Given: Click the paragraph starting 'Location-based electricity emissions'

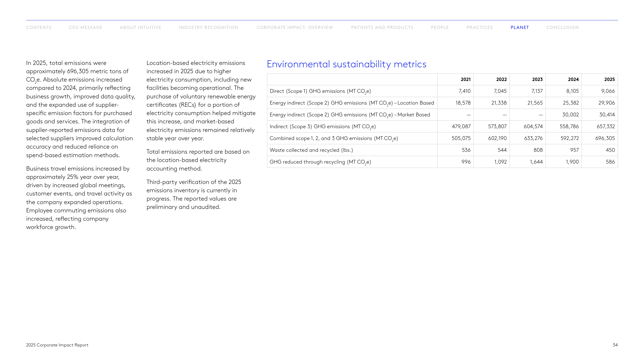Looking at the screenshot, I should 201,101.
